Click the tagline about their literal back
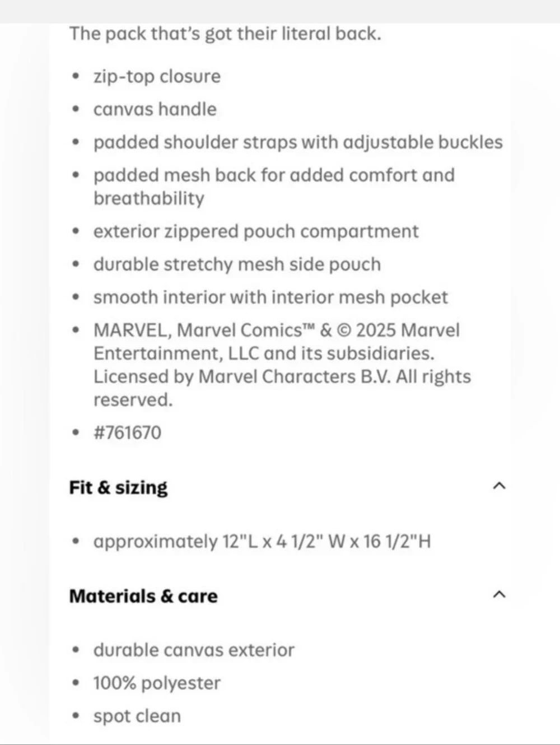This screenshot has height=745, width=560. point(225,34)
